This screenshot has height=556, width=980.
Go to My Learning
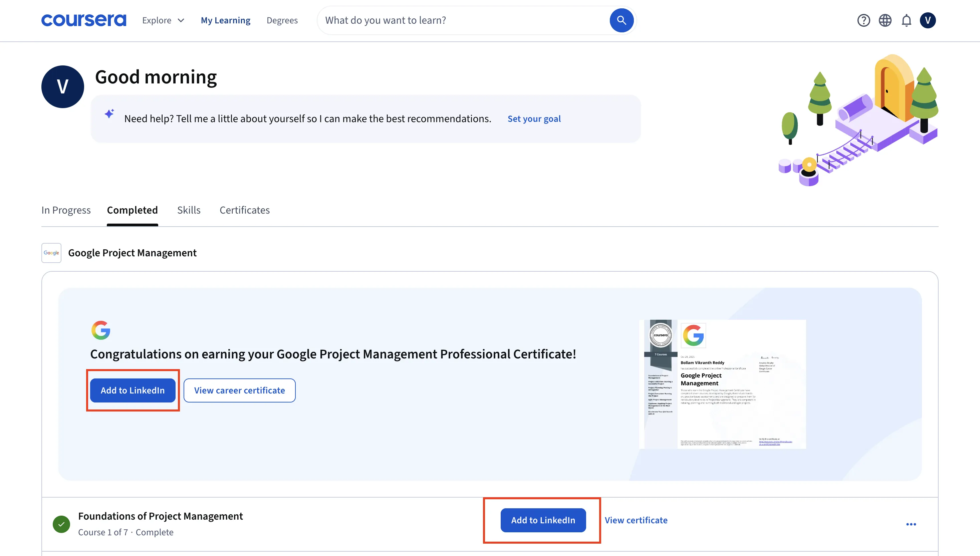click(225, 20)
